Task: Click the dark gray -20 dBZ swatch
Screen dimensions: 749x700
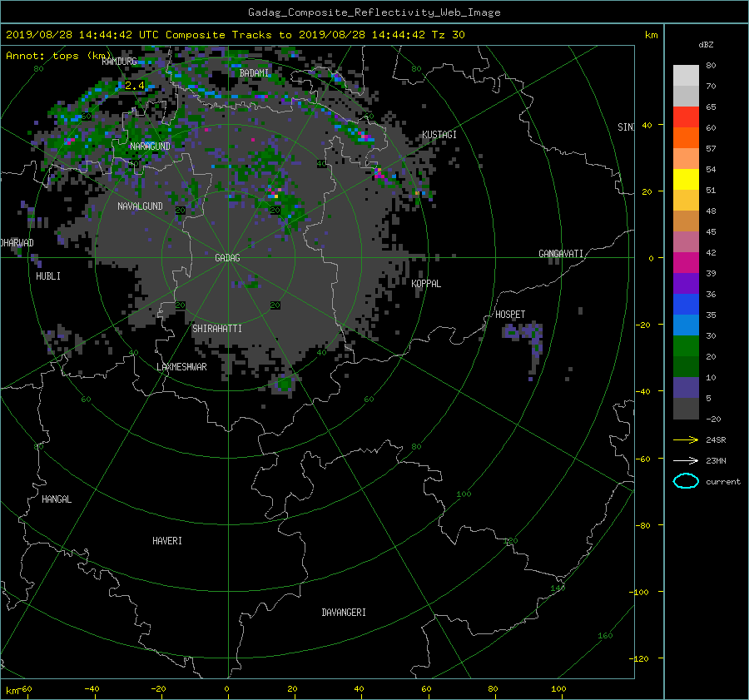Action: pyautogui.click(x=686, y=409)
